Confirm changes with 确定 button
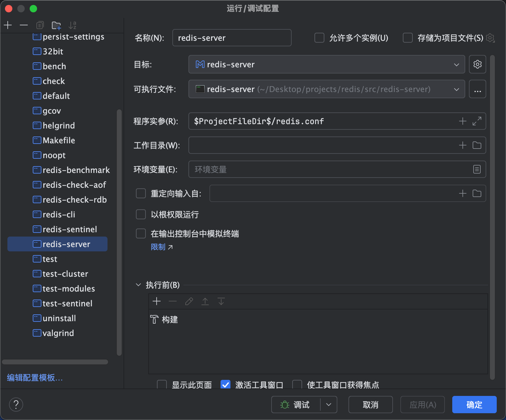The image size is (506, 420). 474,405
